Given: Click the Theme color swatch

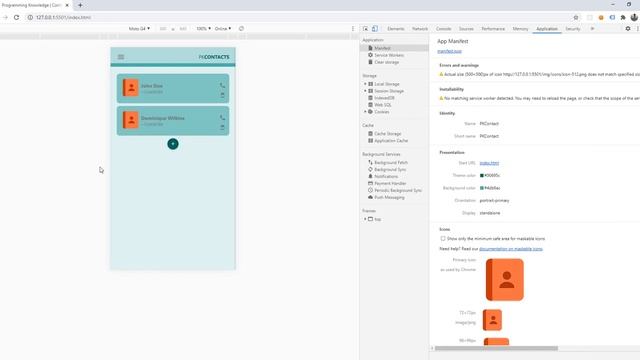Looking at the screenshot, I should 482,176.
